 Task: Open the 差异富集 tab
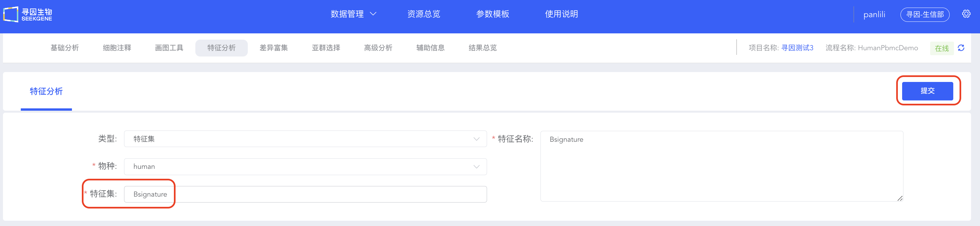274,48
